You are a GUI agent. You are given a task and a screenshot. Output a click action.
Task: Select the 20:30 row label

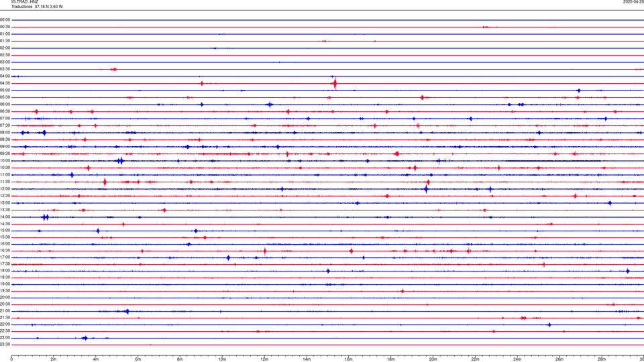click(x=5, y=304)
